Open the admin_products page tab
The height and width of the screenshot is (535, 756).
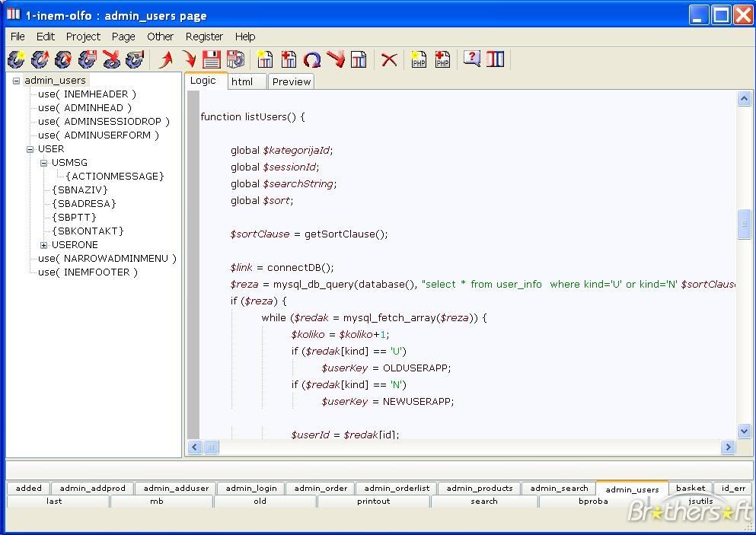479,489
